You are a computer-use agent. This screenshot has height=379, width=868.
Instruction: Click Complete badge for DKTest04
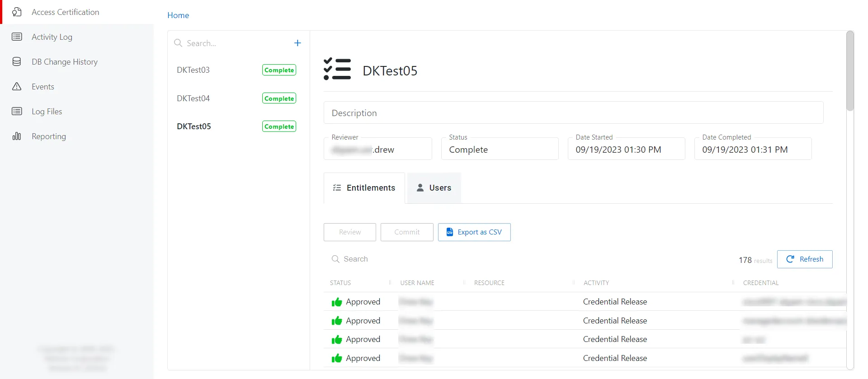[279, 98]
